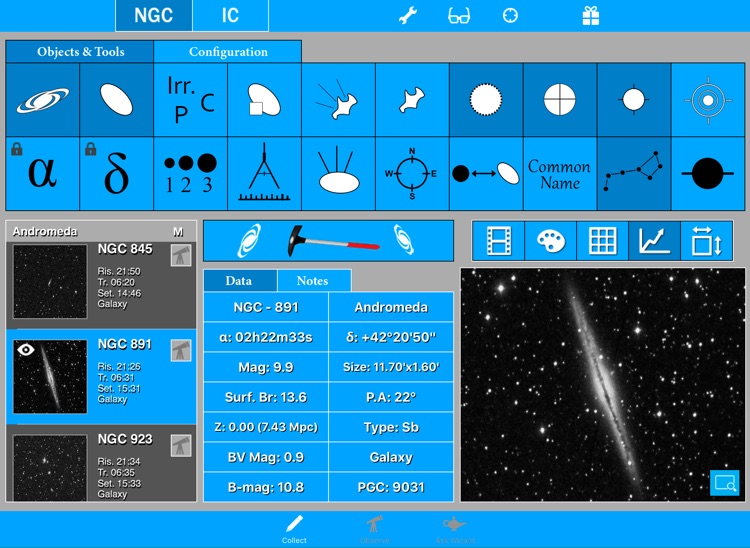
Task: Select the nebula with rays icon
Action: click(339, 100)
